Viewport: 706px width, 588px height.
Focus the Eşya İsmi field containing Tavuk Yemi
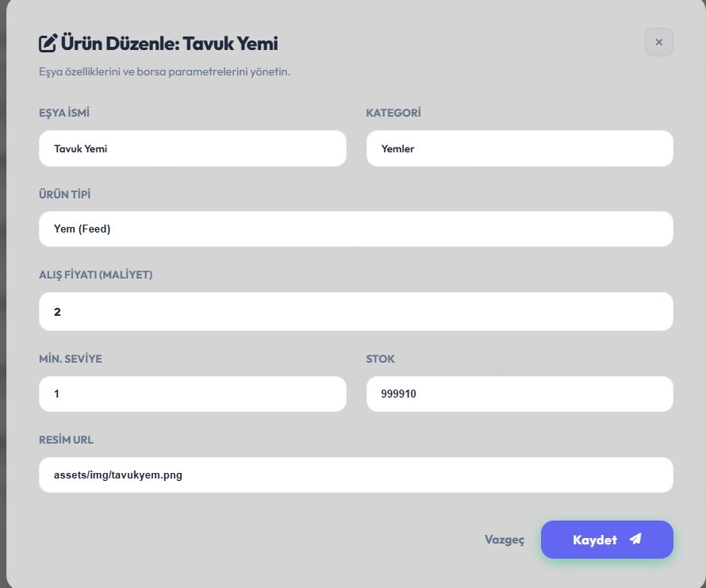(192, 148)
